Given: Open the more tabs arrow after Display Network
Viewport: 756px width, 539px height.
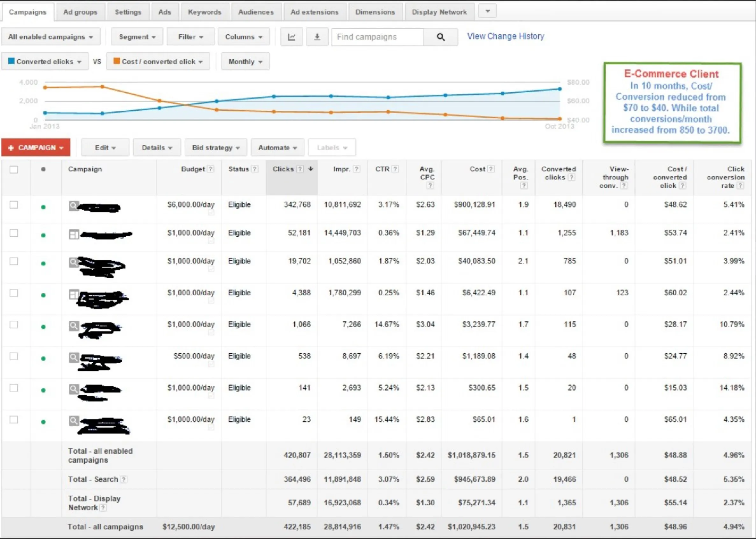Looking at the screenshot, I should 488,11.
